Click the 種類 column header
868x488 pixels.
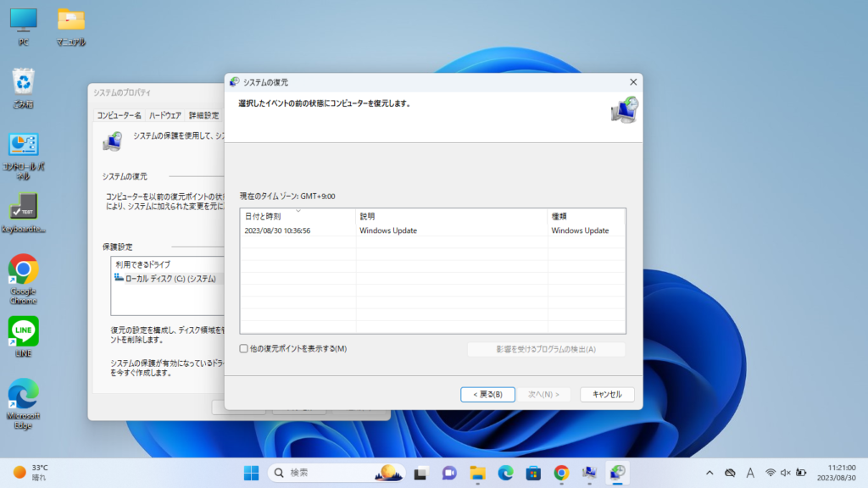pyautogui.click(x=585, y=216)
